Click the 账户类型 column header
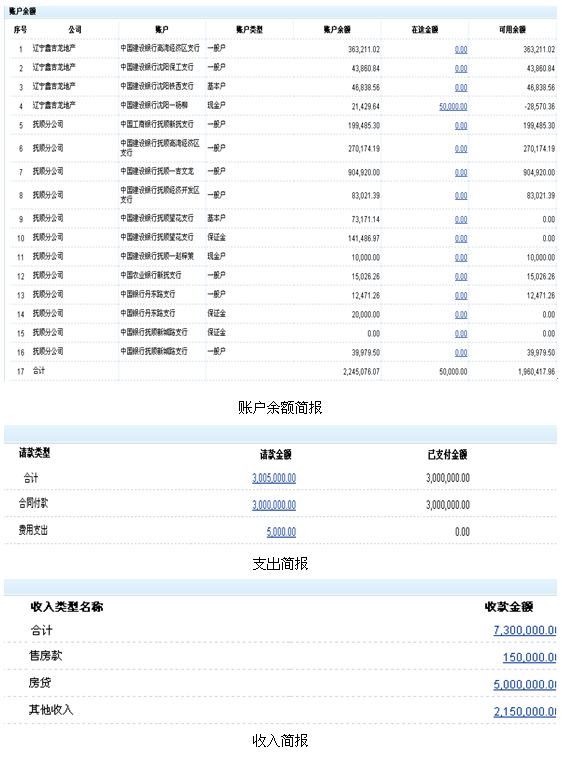The height and width of the screenshot is (758, 562). (249, 29)
